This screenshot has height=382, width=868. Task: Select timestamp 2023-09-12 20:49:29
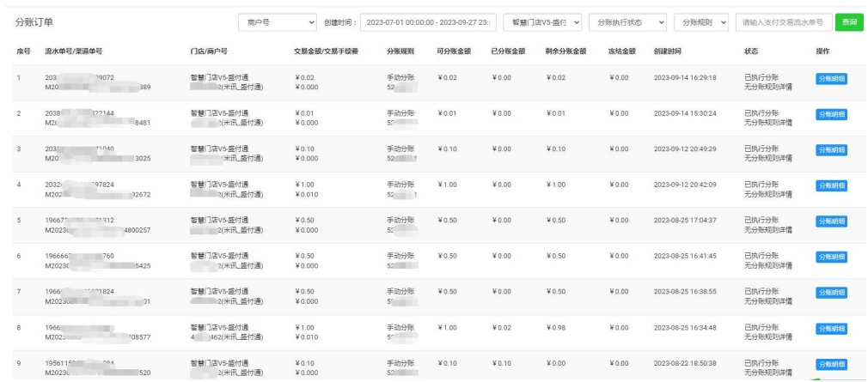point(685,149)
